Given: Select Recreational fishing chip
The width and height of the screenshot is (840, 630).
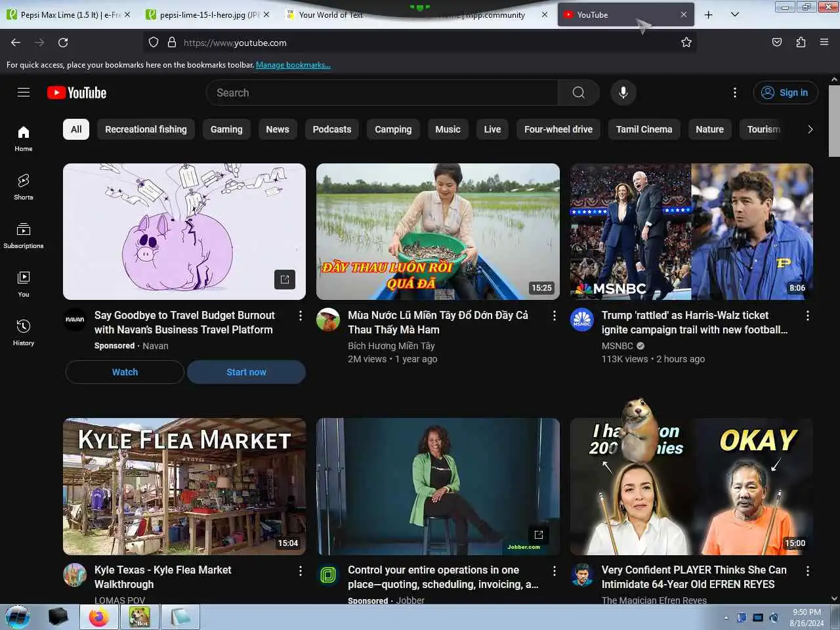Looking at the screenshot, I should tap(146, 129).
